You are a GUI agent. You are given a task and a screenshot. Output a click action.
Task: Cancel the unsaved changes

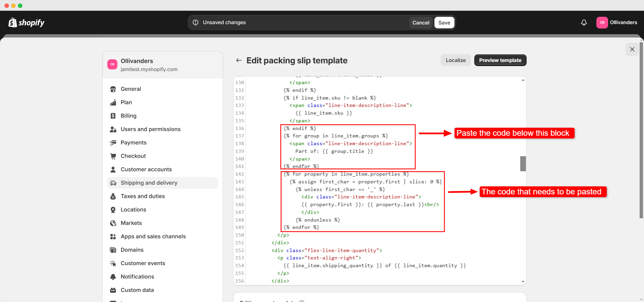pyautogui.click(x=421, y=22)
